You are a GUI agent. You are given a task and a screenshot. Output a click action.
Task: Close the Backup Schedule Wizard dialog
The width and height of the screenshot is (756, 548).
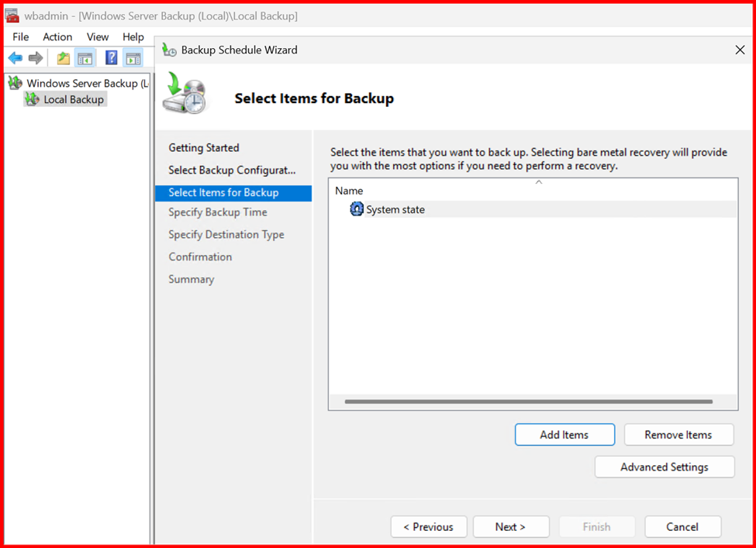[739, 50]
